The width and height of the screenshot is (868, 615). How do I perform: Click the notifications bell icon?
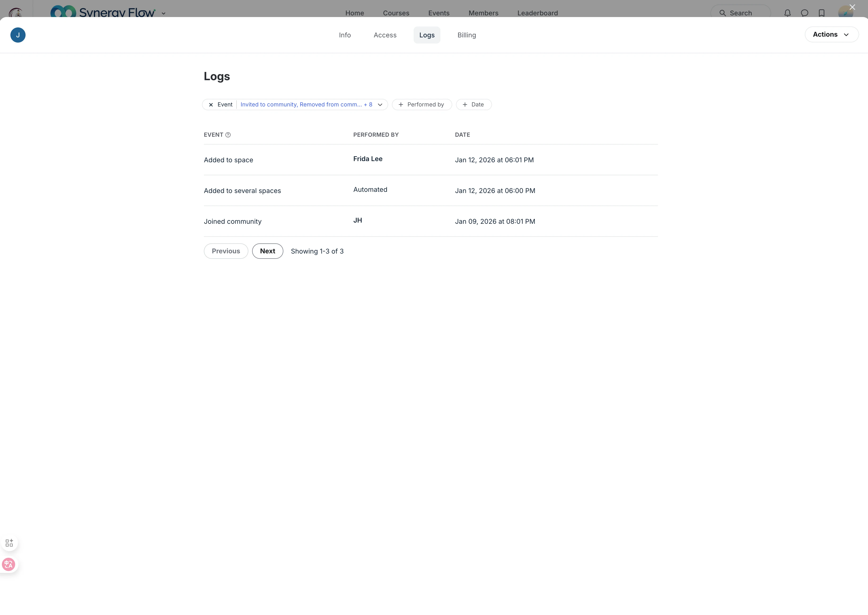click(x=787, y=13)
